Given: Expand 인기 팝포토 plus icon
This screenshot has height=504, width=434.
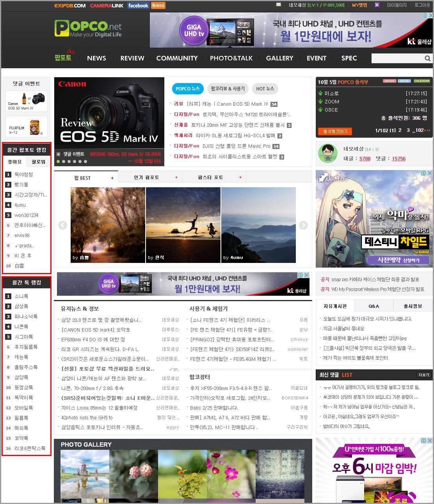Looking at the screenshot, I should tap(176, 177).
